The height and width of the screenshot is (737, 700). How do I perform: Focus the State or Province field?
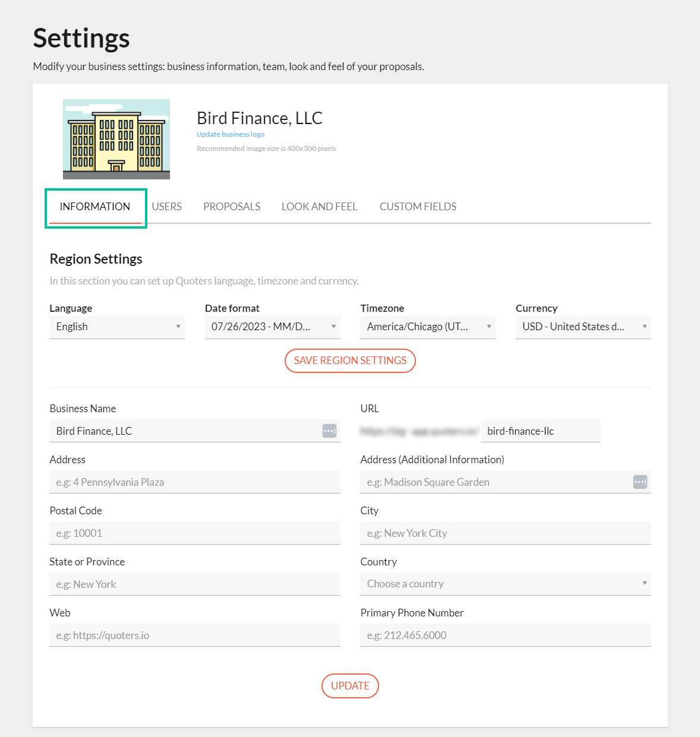(195, 584)
